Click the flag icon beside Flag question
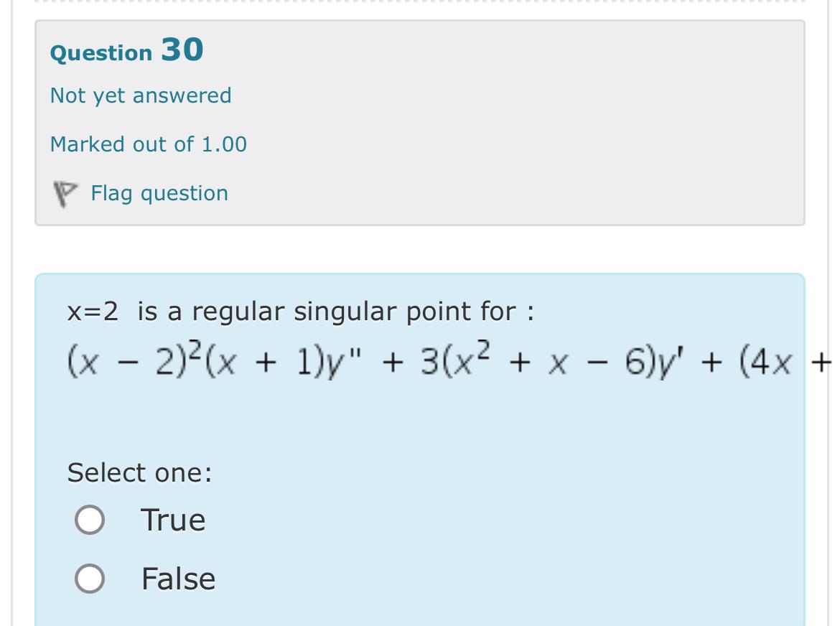Screen dimensions: 840x626 pos(65,192)
